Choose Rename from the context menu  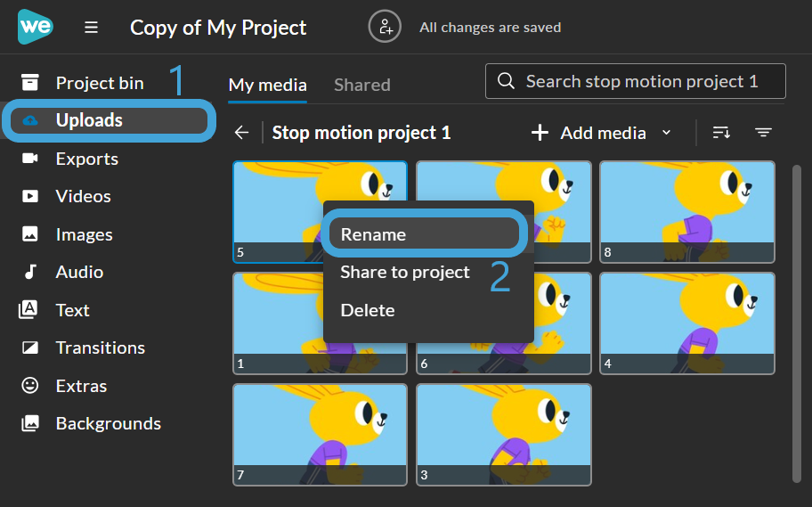pyautogui.click(x=424, y=233)
